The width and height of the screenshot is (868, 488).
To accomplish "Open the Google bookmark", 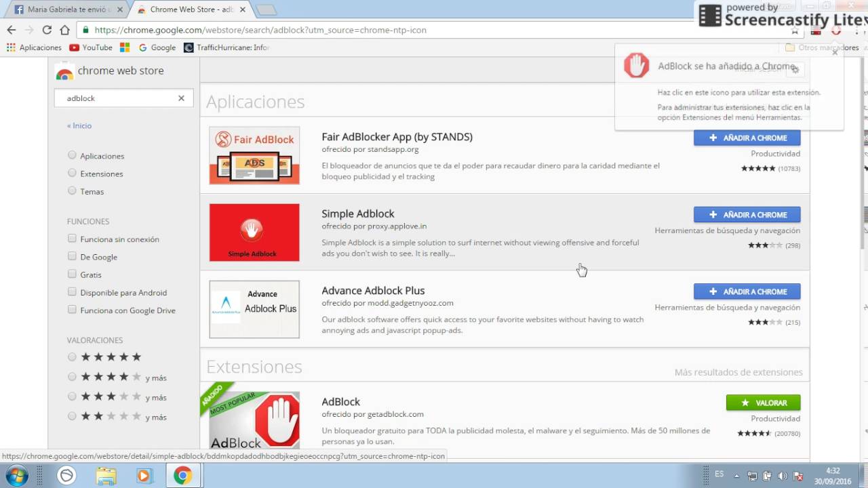I will pyautogui.click(x=157, y=47).
